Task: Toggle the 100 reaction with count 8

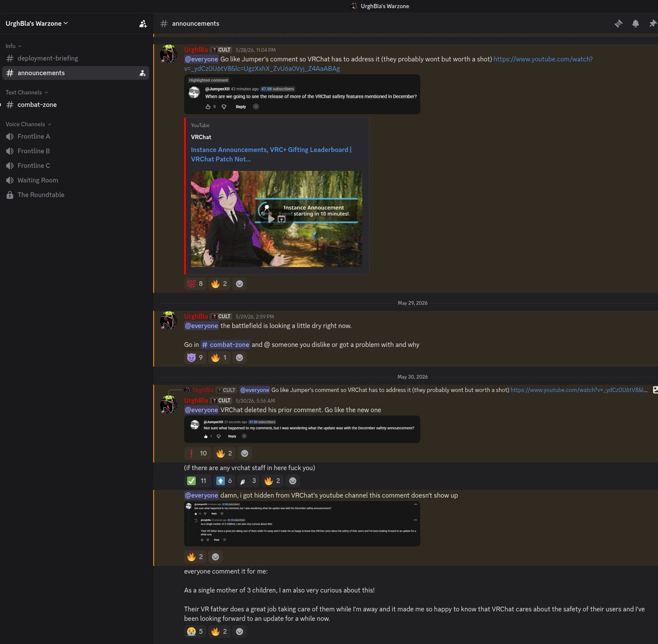Action: (x=195, y=284)
